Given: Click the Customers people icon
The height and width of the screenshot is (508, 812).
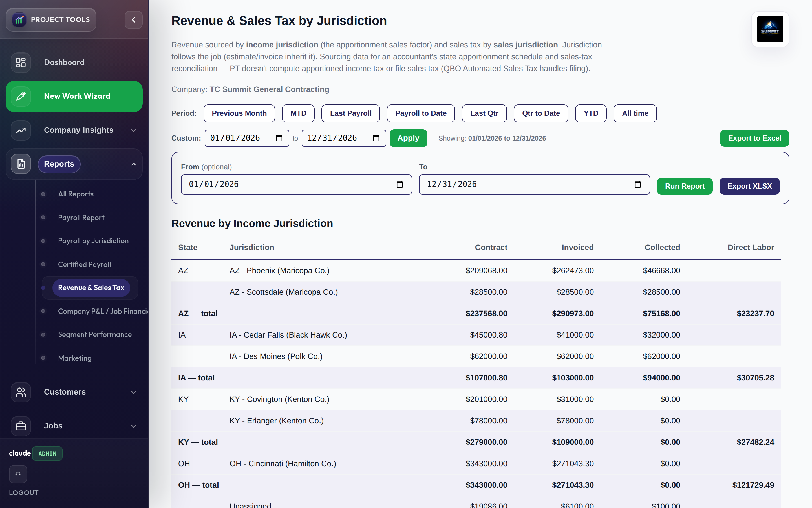Looking at the screenshot, I should [21, 392].
